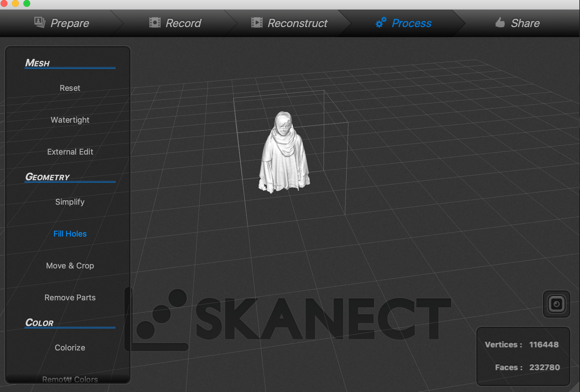Viewport: 580px width, 392px height.
Task: Select the Simplify geometry tool
Action: (x=70, y=202)
